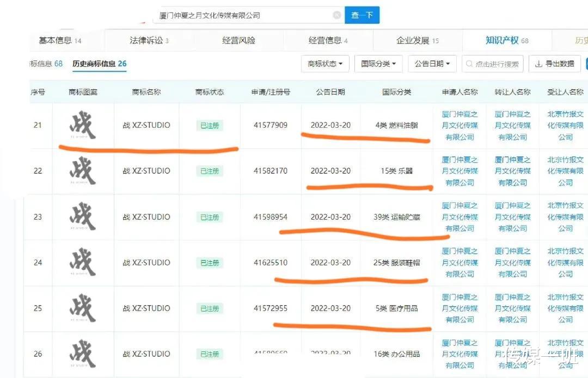Click the 导出数据 export button
Image resolution: width=588 pixels, height=378 pixels.
[x=555, y=64]
